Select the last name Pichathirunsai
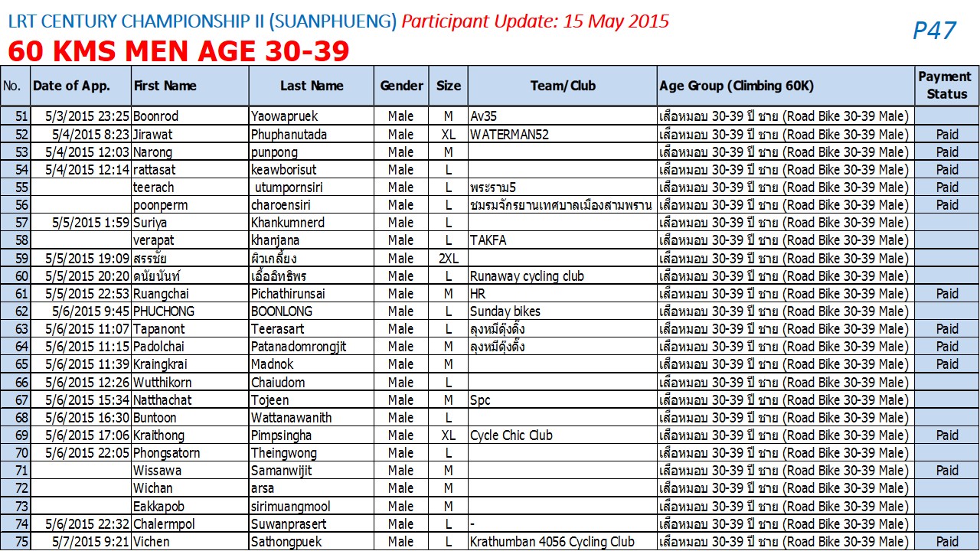 click(x=312, y=294)
